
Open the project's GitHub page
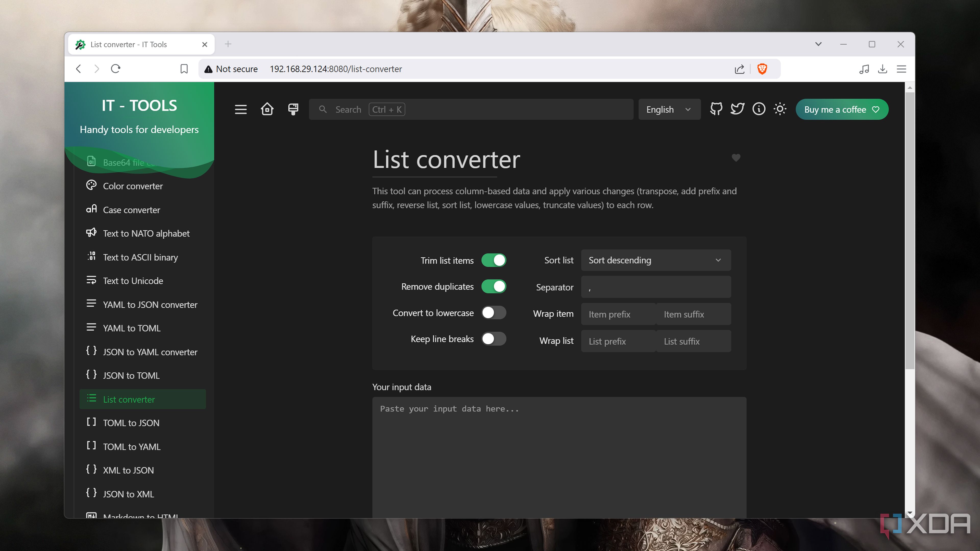click(716, 109)
